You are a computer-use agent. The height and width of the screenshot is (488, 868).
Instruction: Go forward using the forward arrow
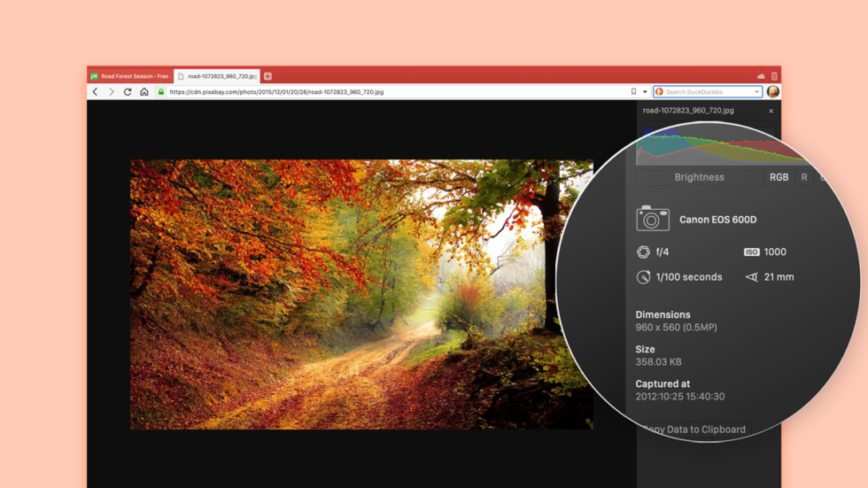(x=112, y=92)
